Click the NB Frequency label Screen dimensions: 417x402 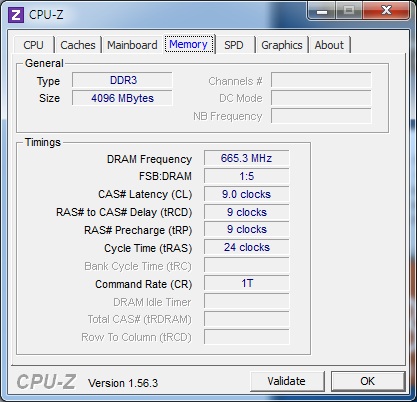pos(228,116)
